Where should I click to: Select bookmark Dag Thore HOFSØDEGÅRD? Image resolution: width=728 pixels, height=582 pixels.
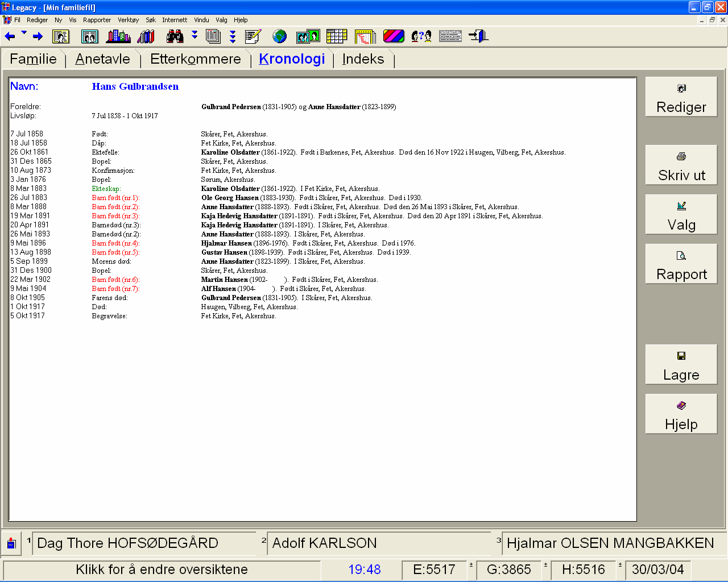tap(143, 543)
